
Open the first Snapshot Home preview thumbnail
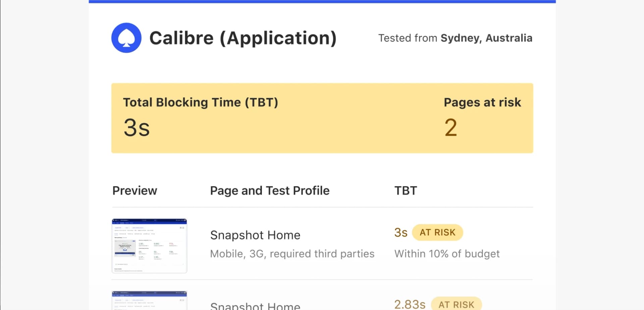pos(149,246)
